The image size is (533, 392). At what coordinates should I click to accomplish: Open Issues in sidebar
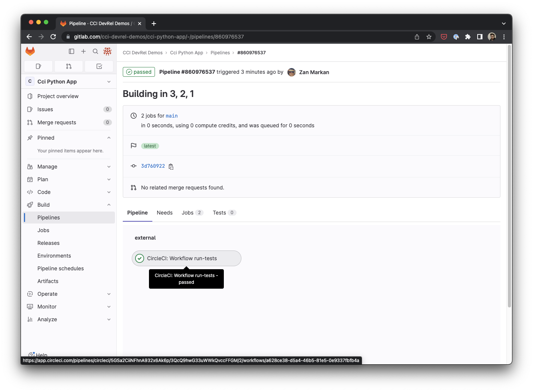point(69,109)
